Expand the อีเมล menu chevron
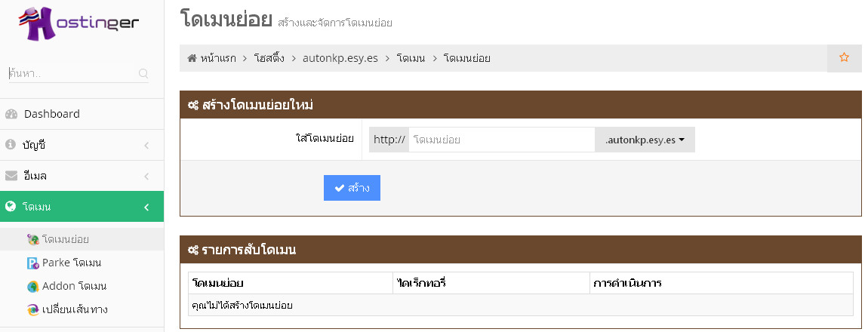868x332 pixels. pyautogui.click(x=146, y=177)
